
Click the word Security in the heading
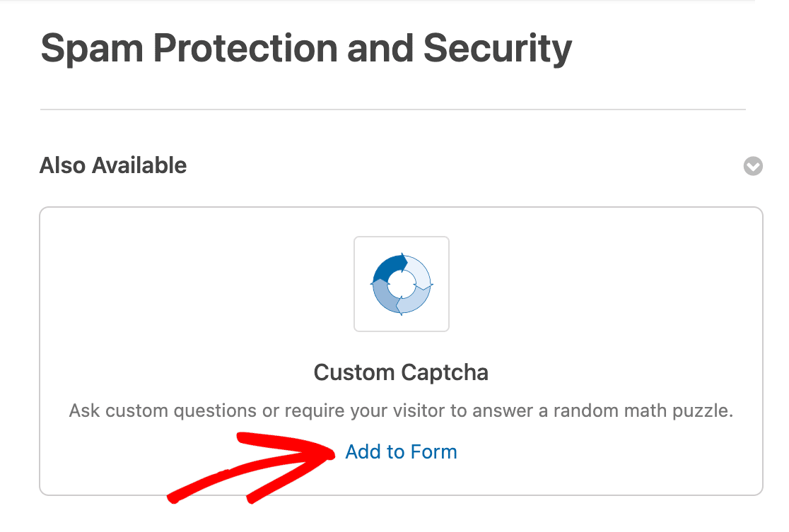(497, 48)
